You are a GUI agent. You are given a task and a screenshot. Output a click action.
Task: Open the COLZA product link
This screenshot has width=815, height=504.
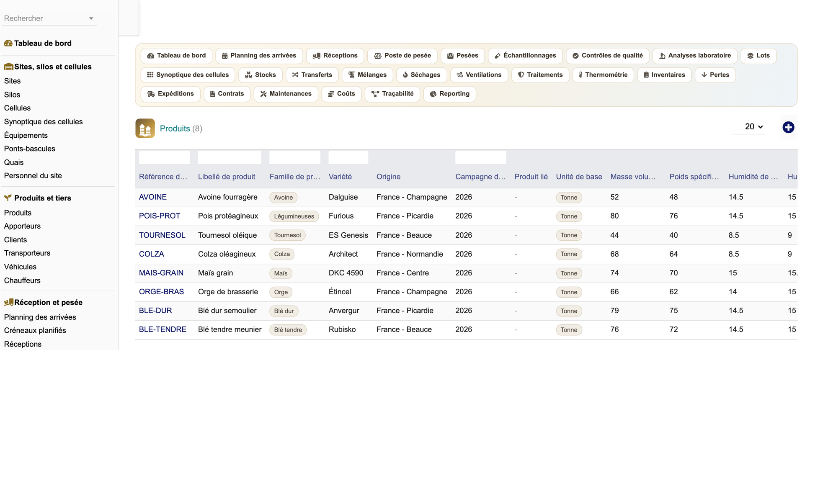coord(151,254)
